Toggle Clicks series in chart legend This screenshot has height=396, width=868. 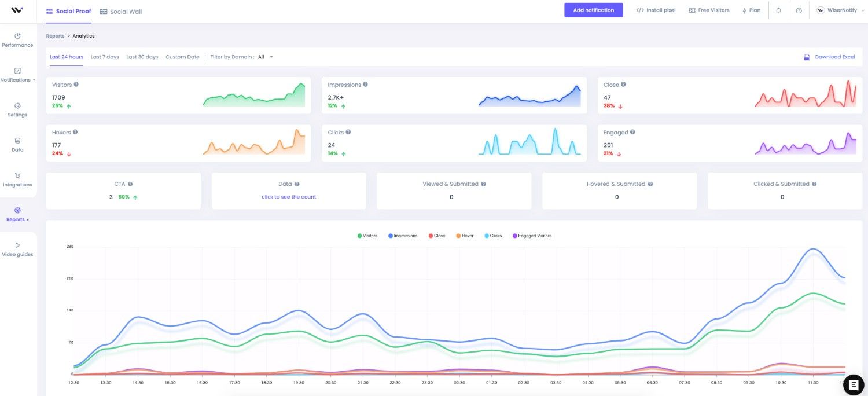pos(493,236)
